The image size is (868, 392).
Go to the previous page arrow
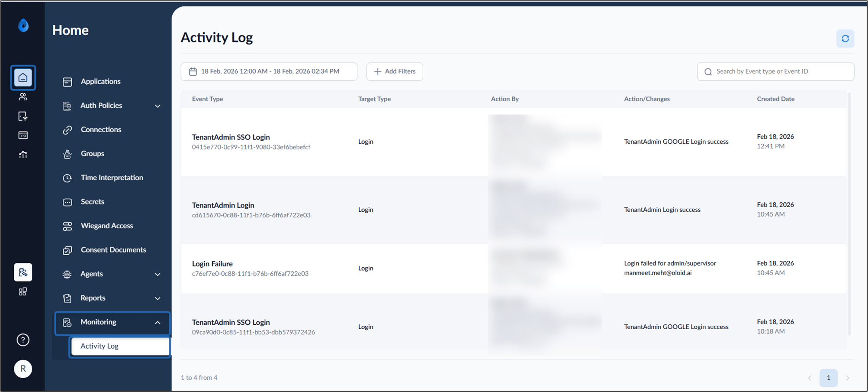[x=810, y=378]
